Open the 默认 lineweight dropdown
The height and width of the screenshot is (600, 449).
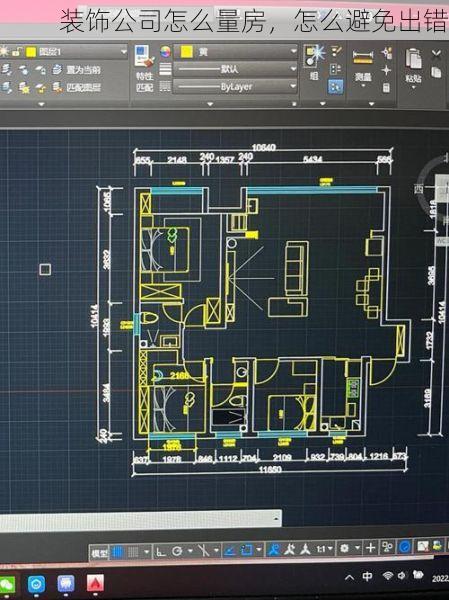[x=235, y=69]
